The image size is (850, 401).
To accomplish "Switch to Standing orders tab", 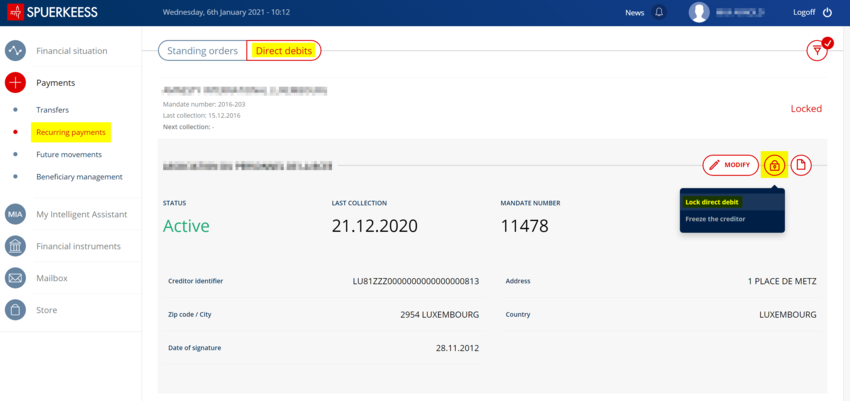I will (202, 50).
